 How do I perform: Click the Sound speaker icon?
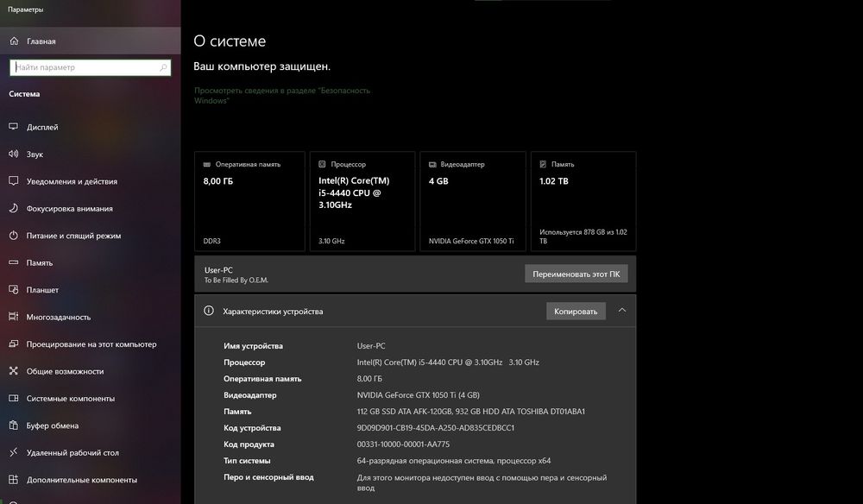point(13,154)
